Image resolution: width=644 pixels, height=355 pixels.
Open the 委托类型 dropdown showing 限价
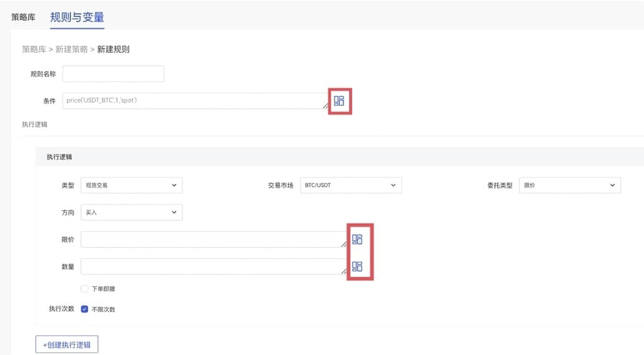pos(569,185)
